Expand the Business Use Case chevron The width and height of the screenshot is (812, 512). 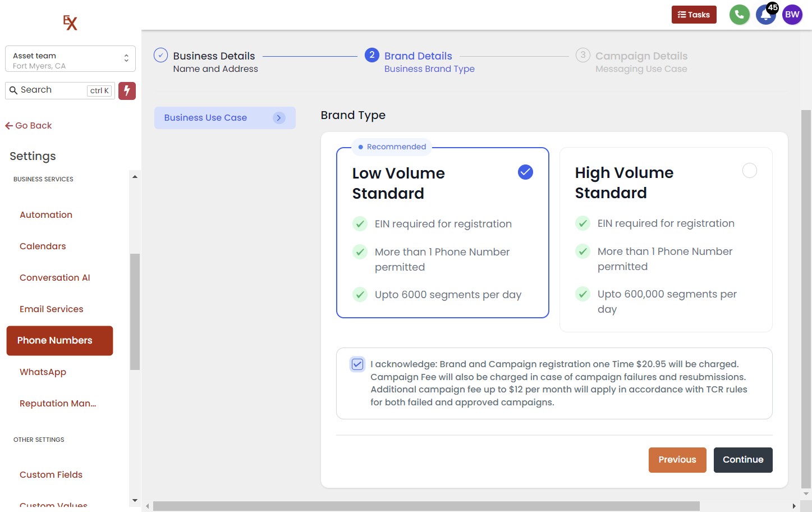(279, 118)
